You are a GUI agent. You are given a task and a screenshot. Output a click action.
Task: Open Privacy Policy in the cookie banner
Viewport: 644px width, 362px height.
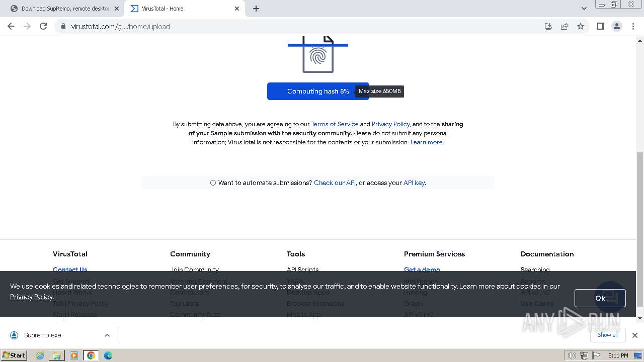click(x=31, y=297)
